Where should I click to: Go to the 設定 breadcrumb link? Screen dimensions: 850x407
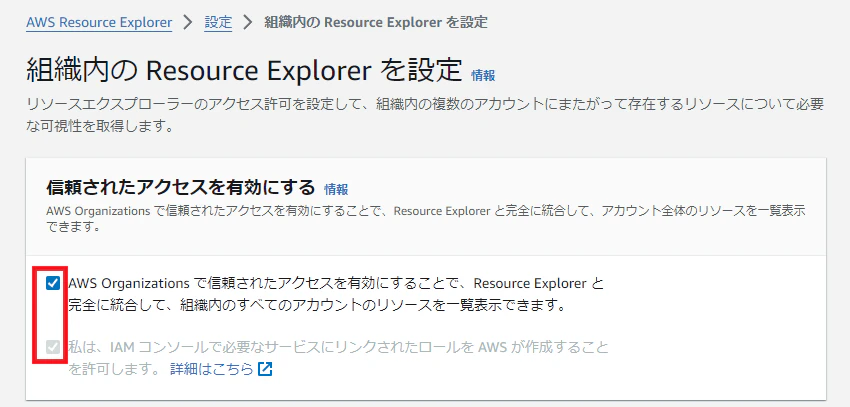(218, 23)
